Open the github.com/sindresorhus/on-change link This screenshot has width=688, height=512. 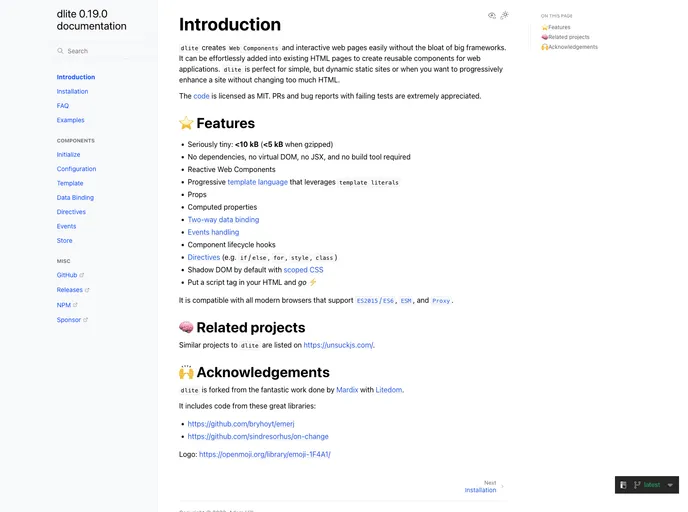point(258,437)
